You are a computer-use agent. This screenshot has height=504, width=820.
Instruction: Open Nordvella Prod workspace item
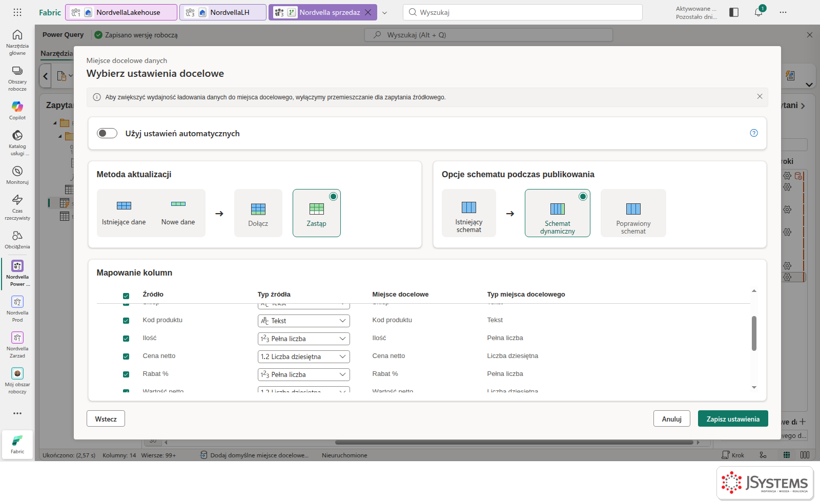(17, 309)
